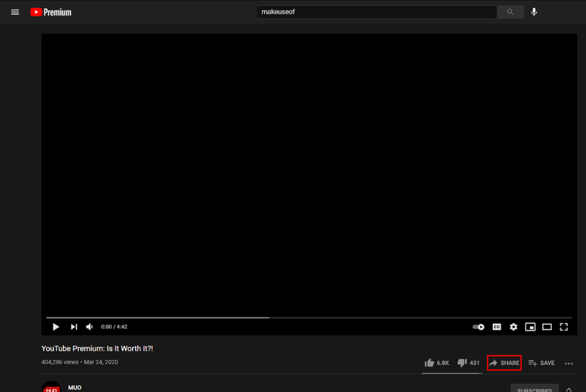Image resolution: width=586 pixels, height=392 pixels.
Task: Turn on closed captions
Action: 497,327
